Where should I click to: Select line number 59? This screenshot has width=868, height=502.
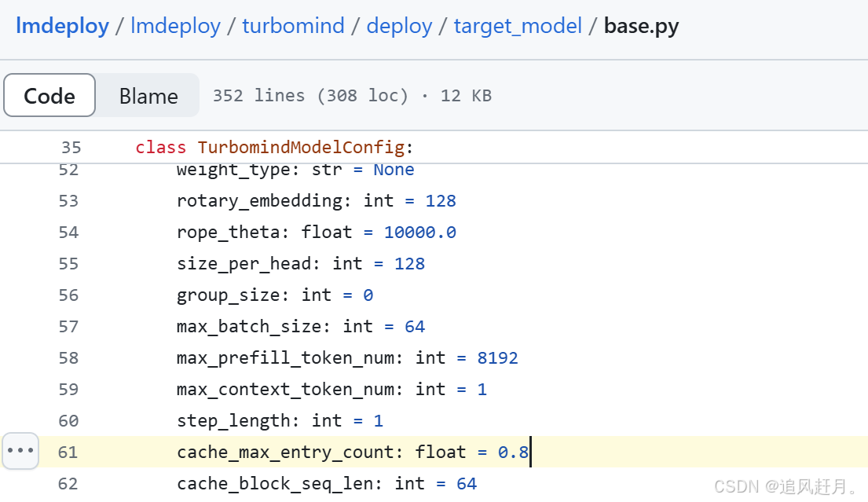(68, 390)
